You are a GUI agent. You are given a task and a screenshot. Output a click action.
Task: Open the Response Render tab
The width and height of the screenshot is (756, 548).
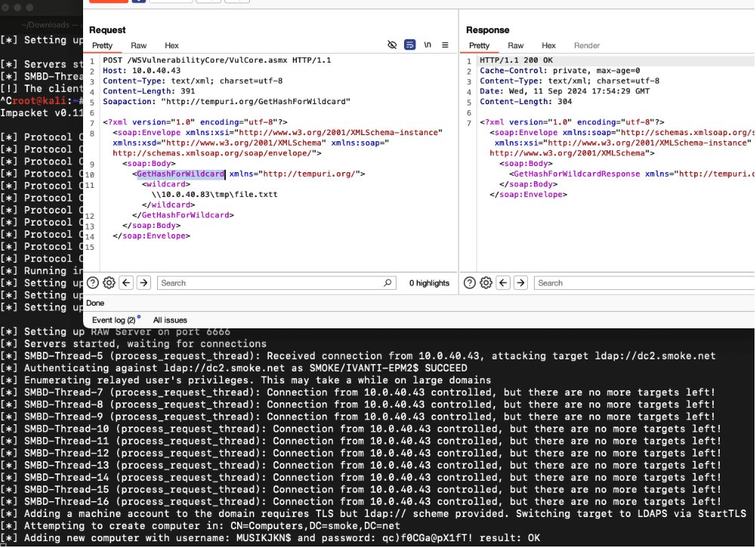(587, 45)
